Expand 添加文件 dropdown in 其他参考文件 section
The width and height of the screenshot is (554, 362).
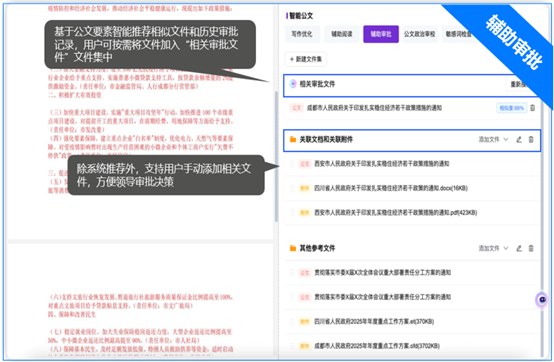(493, 248)
